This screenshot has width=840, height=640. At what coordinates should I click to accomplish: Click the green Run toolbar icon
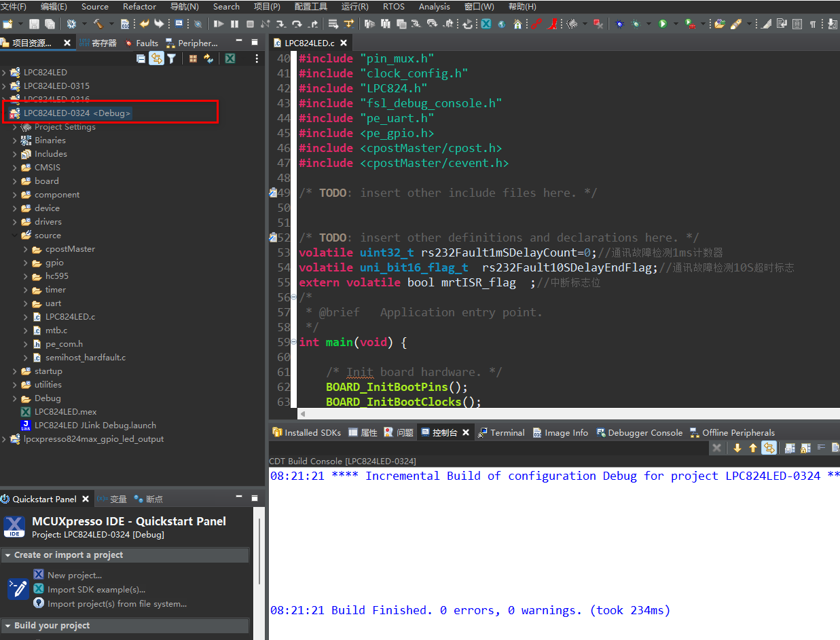click(663, 24)
